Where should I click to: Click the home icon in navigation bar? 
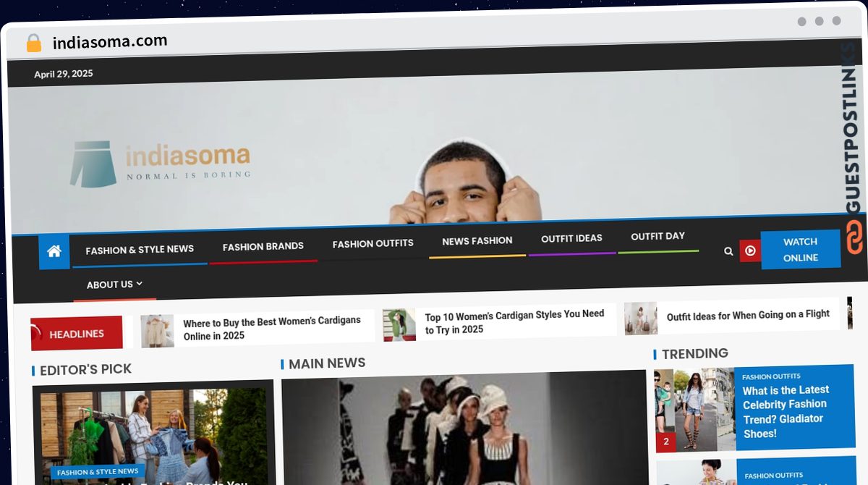click(54, 252)
